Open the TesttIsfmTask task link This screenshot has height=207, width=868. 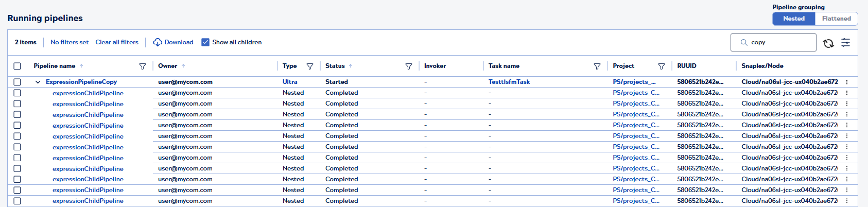tap(509, 82)
